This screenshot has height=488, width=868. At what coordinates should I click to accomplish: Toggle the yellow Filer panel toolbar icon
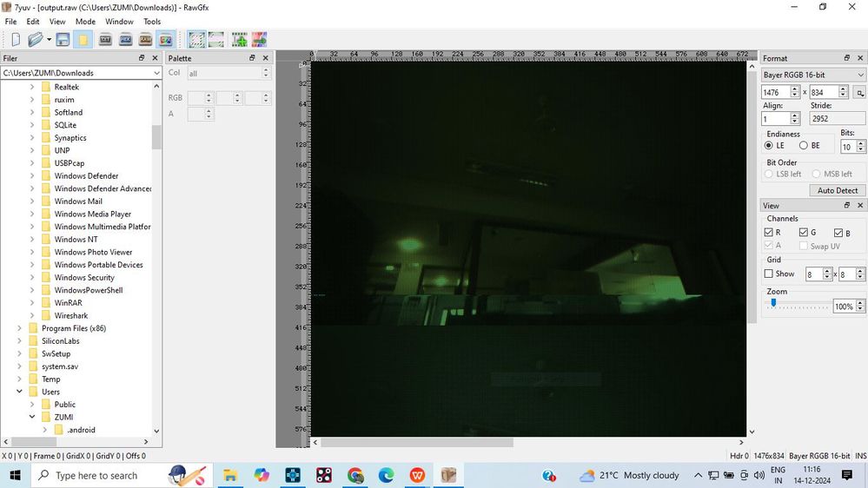(83, 39)
